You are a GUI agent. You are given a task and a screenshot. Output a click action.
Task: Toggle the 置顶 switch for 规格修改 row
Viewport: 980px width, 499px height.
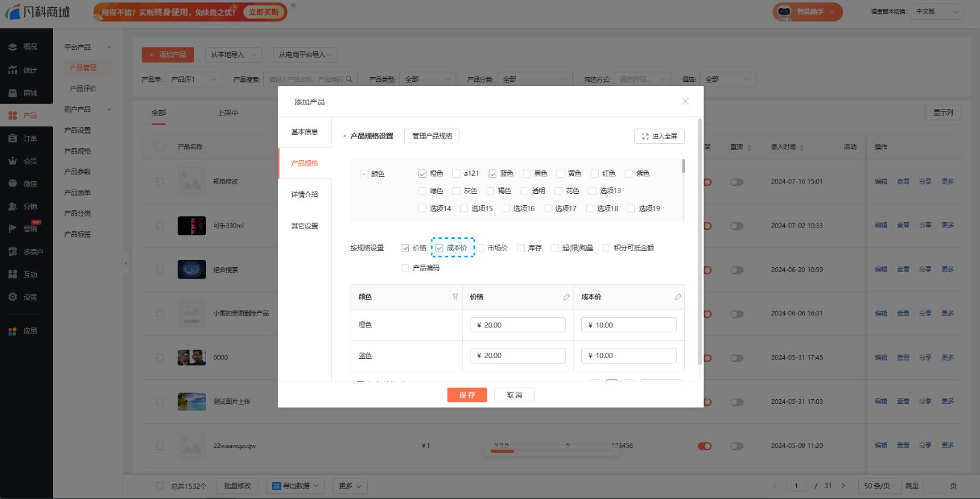(x=737, y=182)
